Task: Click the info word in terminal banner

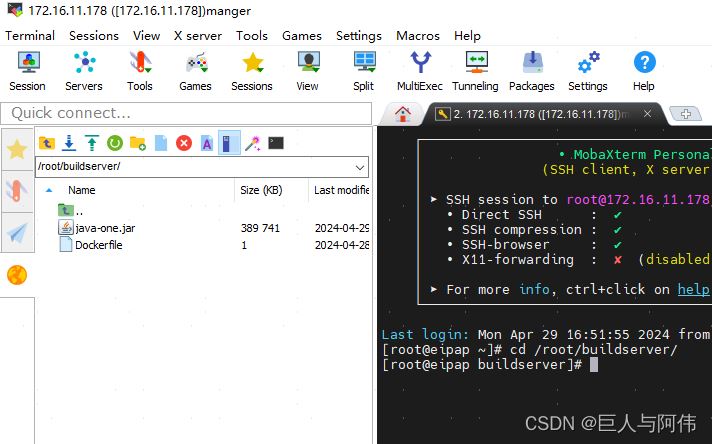Action: click(534, 289)
